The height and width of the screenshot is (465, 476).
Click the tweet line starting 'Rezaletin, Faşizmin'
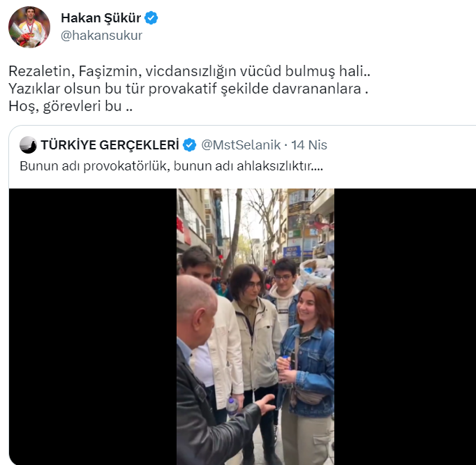click(189, 71)
